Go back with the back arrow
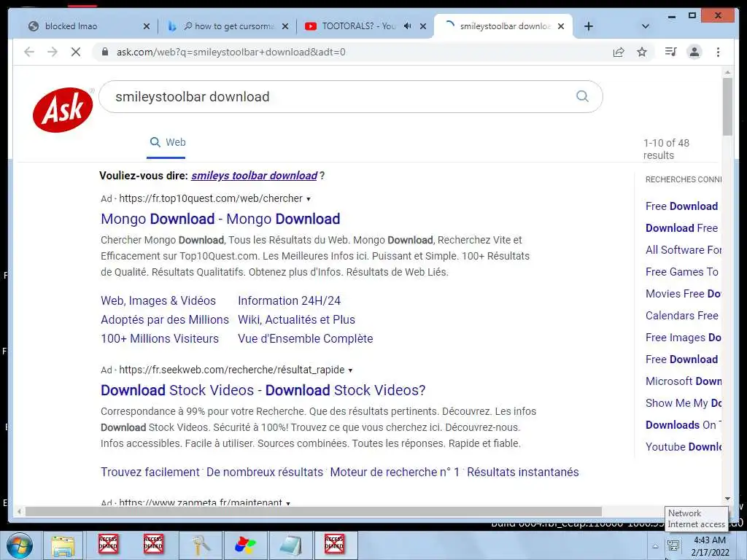Screen dimensions: 747x560 (x=29, y=52)
